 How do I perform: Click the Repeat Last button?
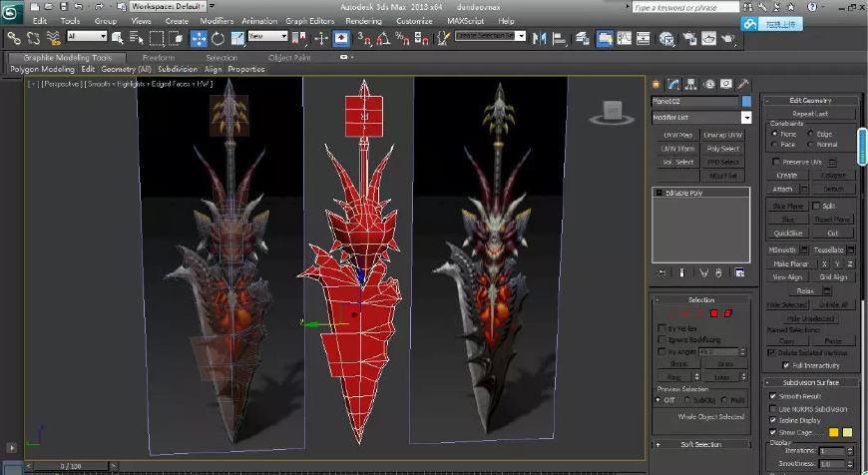(810, 114)
